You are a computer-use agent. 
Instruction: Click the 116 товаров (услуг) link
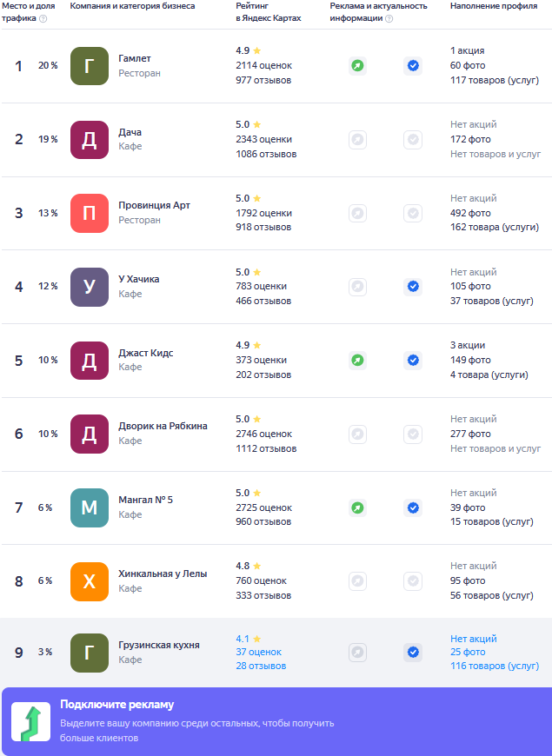click(495, 666)
